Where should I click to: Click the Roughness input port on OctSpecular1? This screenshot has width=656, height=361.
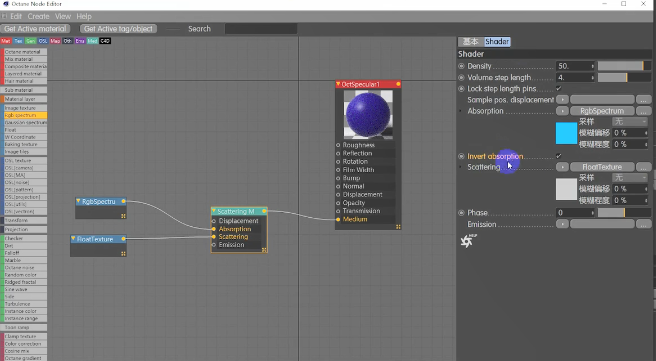(x=338, y=145)
